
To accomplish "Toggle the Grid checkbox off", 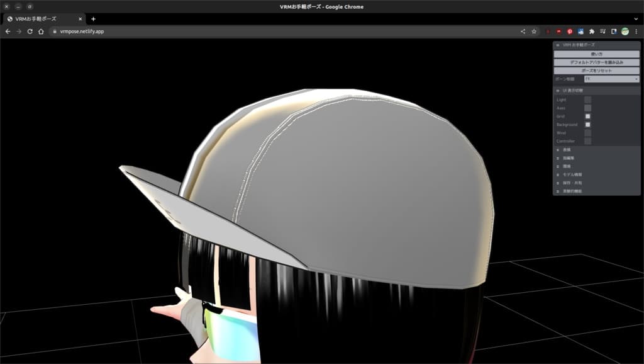I will click(x=587, y=117).
